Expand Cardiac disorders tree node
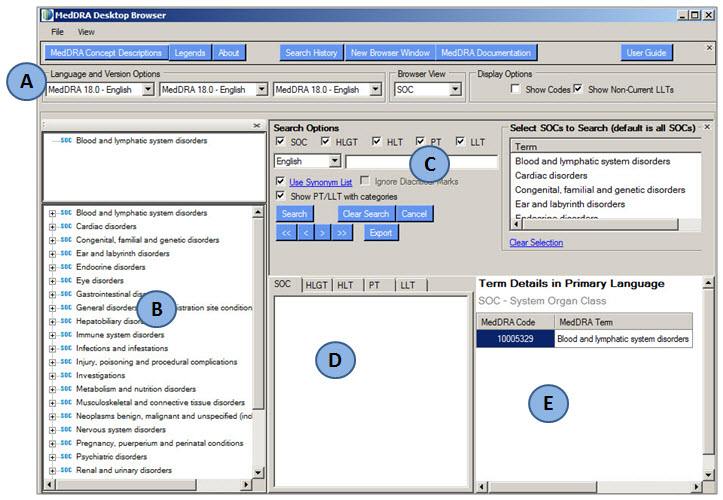This screenshot has width=723, height=500. coord(52,227)
